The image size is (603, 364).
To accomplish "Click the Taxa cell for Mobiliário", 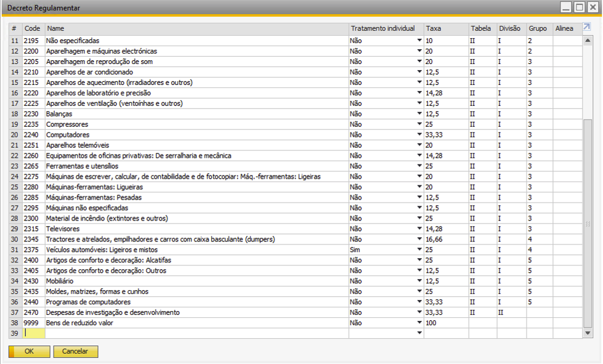I will [x=445, y=281].
